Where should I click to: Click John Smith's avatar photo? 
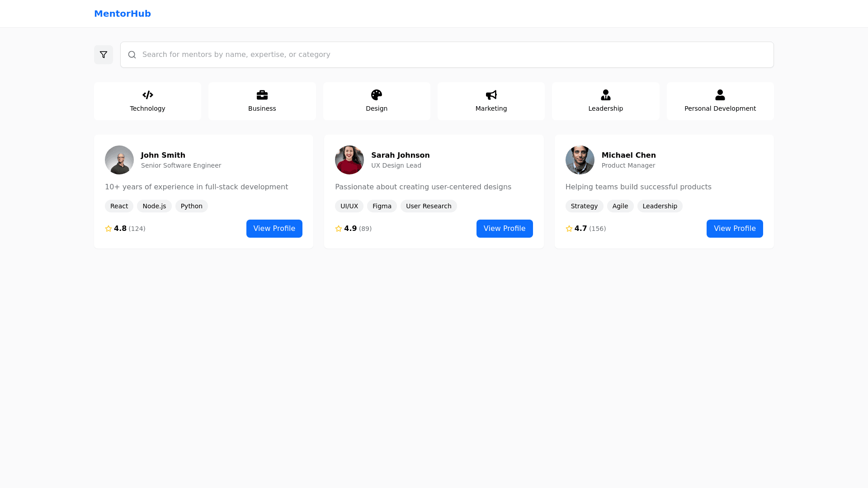(119, 160)
